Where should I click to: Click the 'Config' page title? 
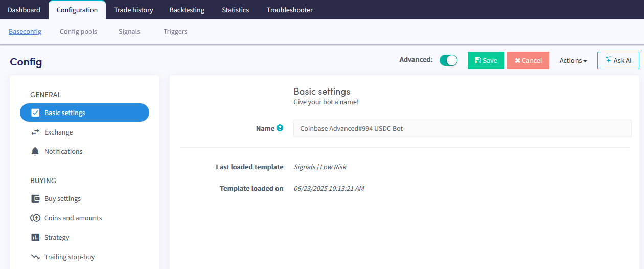pos(26,62)
